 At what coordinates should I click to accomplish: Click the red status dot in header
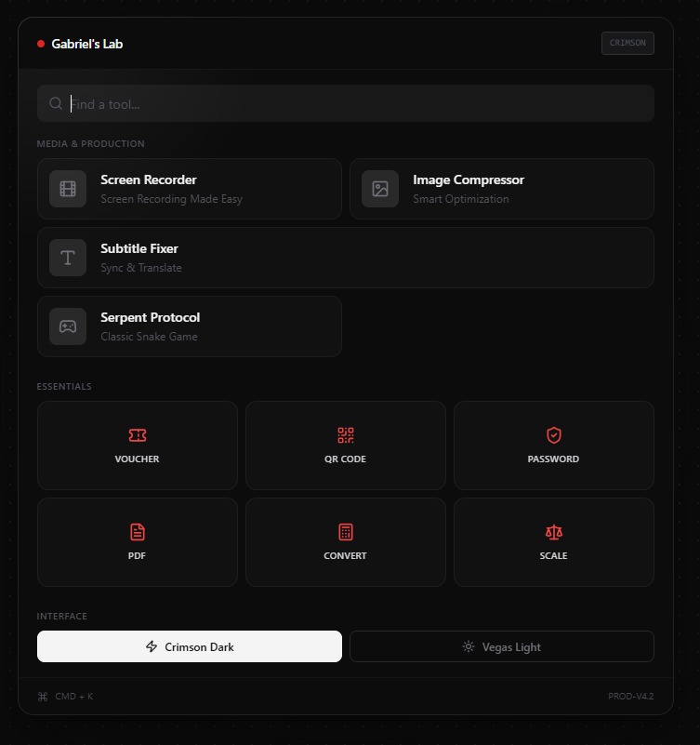(x=41, y=44)
